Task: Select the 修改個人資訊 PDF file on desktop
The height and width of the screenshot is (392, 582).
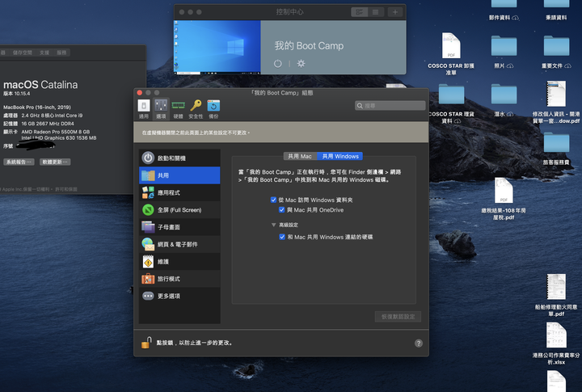Action: [x=556, y=94]
